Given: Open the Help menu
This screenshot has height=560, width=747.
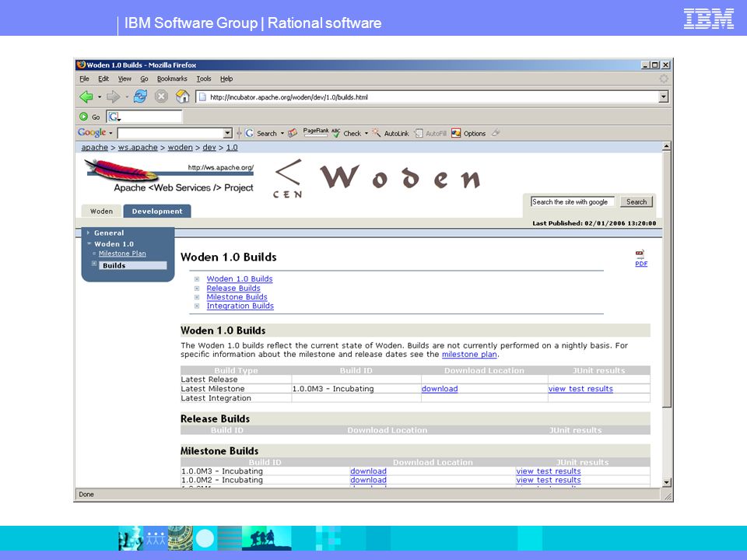Looking at the screenshot, I should [x=226, y=79].
